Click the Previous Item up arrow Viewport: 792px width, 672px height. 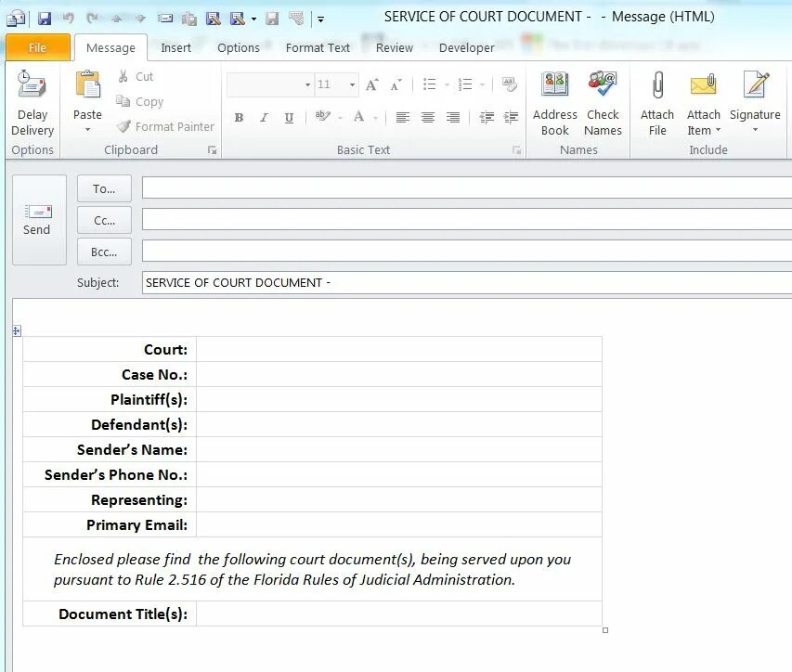click(x=117, y=19)
